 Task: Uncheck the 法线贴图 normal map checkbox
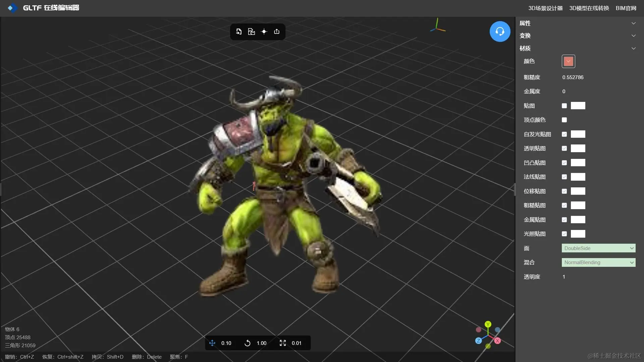(x=564, y=177)
